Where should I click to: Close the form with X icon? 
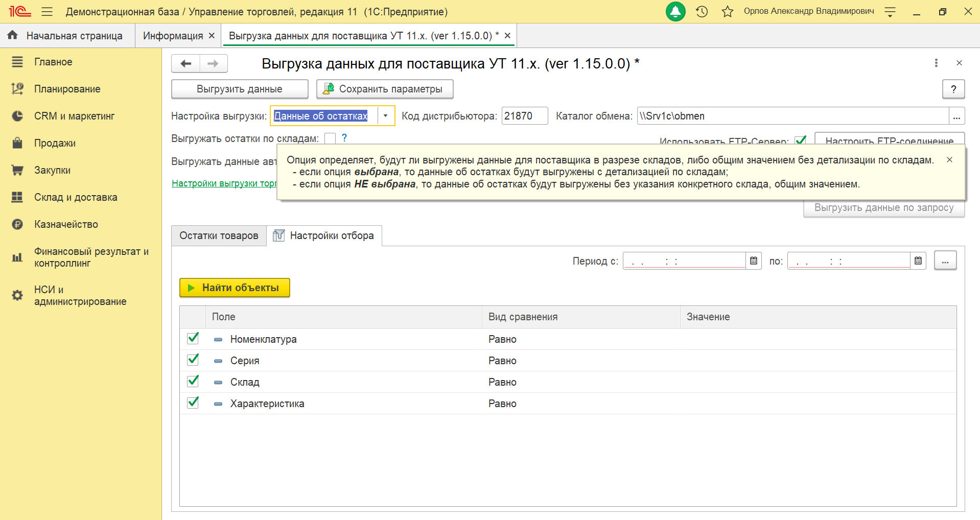[959, 63]
